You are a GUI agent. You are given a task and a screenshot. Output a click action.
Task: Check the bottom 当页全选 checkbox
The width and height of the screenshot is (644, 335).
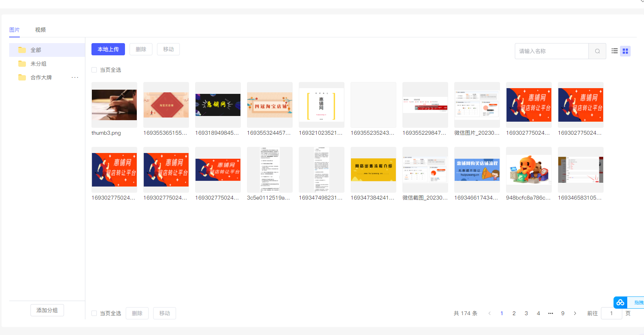[94, 313]
